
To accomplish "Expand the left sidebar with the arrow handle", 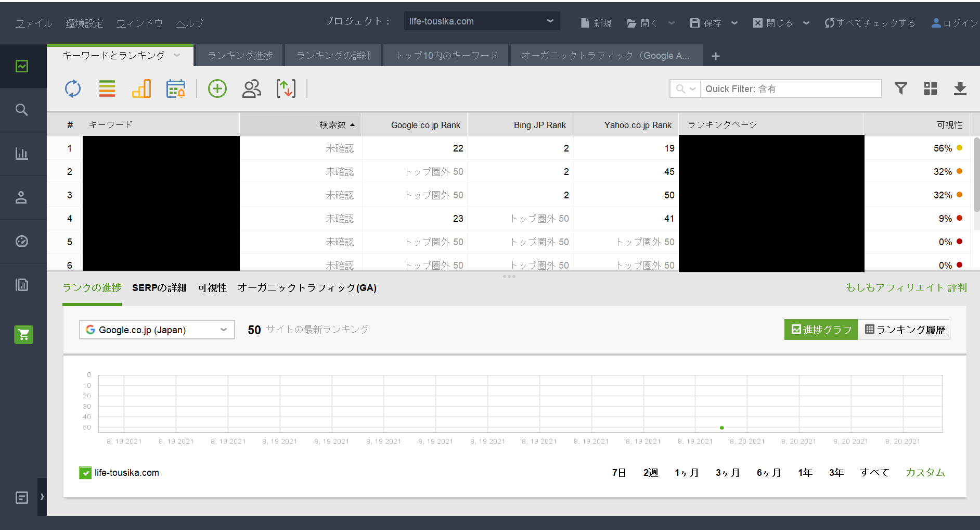I will 42,497.
